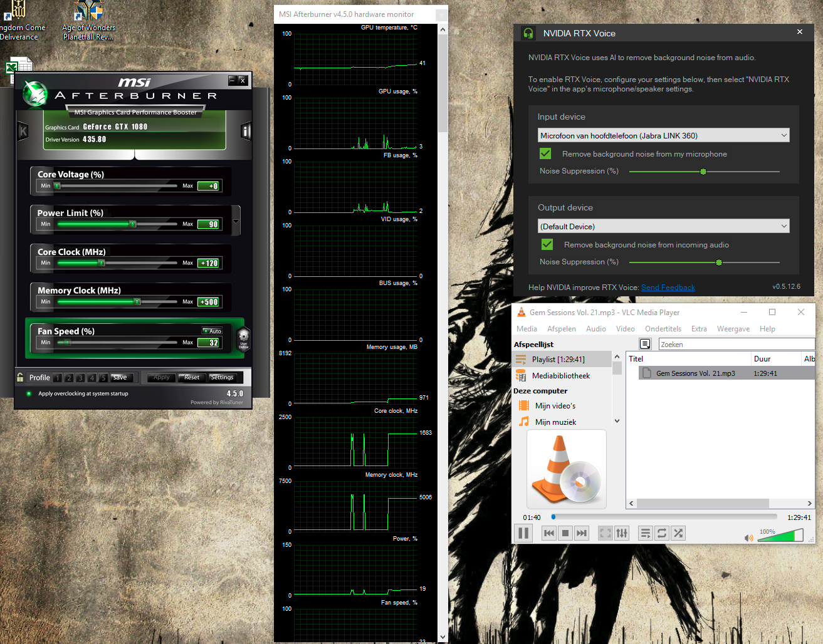Image resolution: width=823 pixels, height=644 pixels.
Task: Disable incoming audio noise removal checkbox
Action: point(547,244)
